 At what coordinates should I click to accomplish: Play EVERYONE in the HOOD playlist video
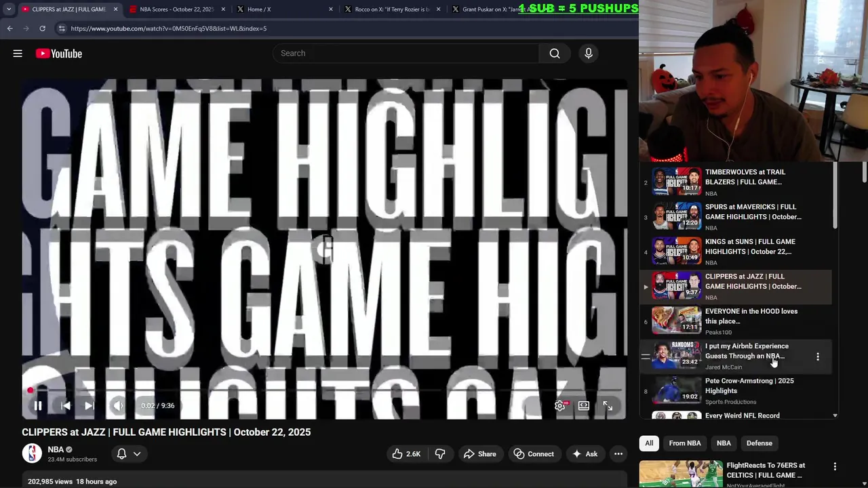[736, 321]
